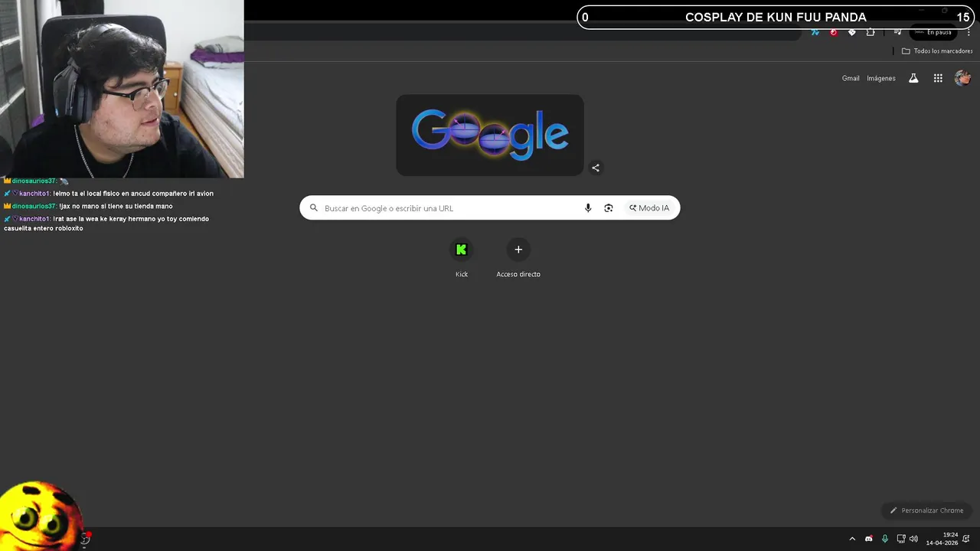The width and height of the screenshot is (980, 551).
Task: Open the Google doodle image
Action: 490,135
